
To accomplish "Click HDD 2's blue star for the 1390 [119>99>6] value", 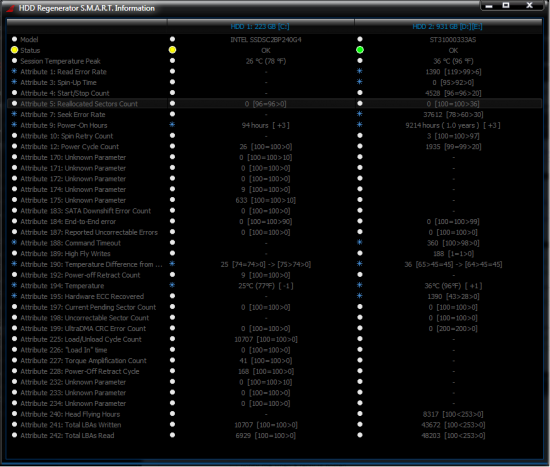I will (360, 71).
